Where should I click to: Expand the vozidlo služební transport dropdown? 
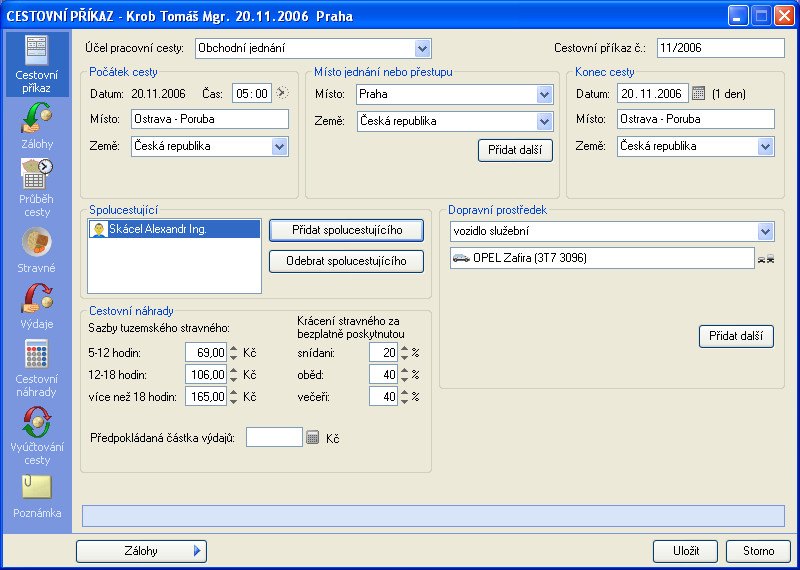(x=765, y=232)
